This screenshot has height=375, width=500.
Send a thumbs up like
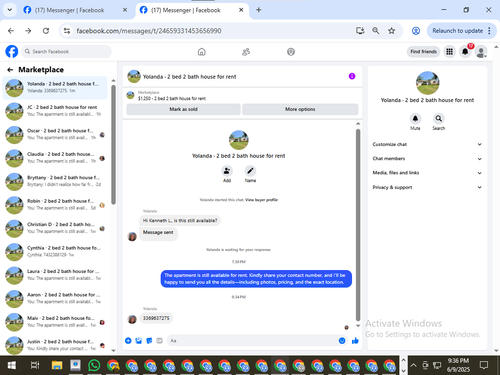[x=355, y=341]
